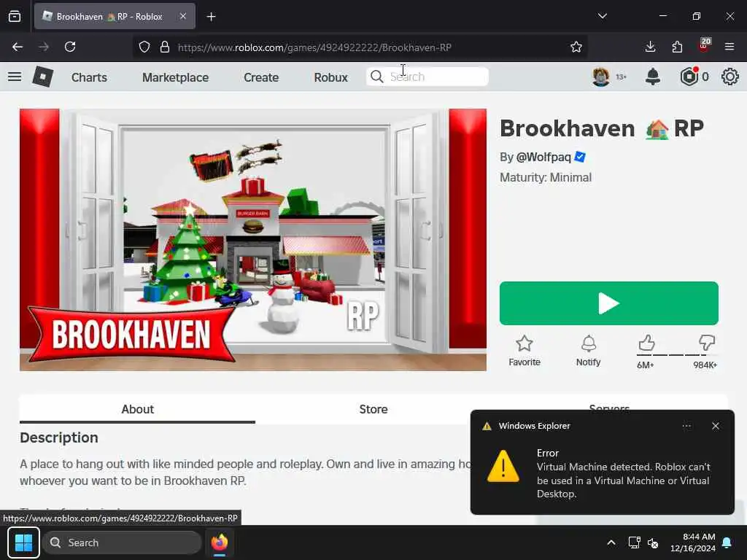Click the Maturity: Minimal label
The height and width of the screenshot is (560, 747).
point(546,178)
